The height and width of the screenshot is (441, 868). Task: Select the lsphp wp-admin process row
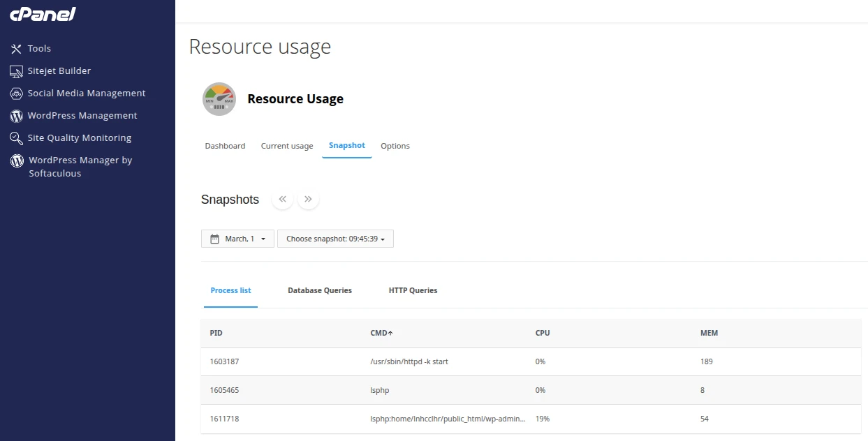[x=449, y=419]
